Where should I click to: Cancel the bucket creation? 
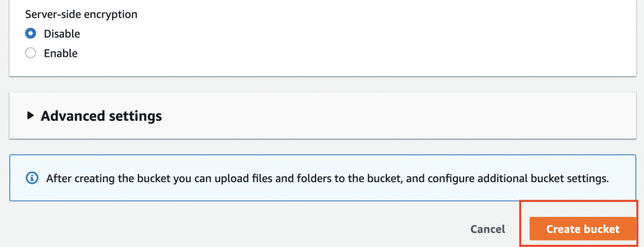[487, 229]
